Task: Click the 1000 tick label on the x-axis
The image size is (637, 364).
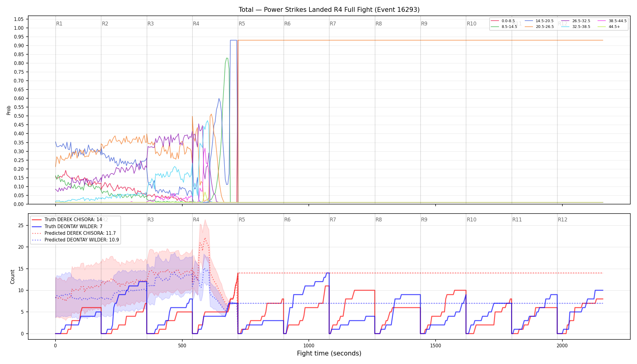Action: [309, 345]
